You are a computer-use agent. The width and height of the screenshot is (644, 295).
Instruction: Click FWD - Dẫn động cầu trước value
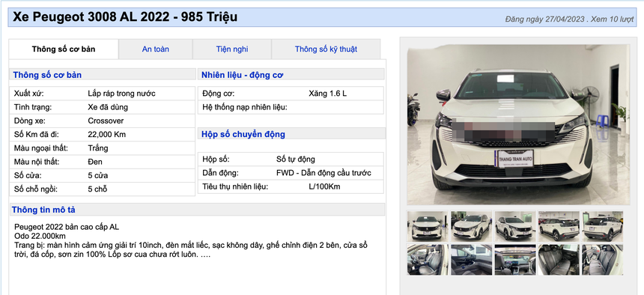click(323, 173)
